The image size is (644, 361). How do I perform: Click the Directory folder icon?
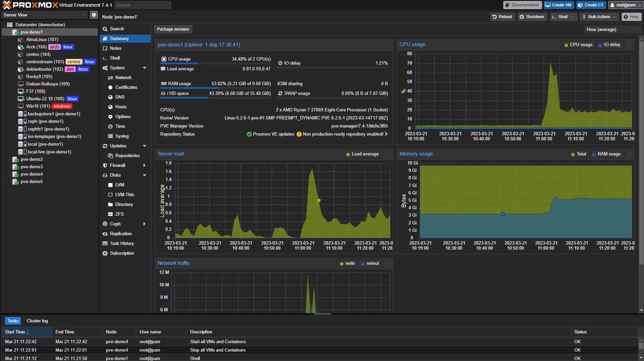110,204
